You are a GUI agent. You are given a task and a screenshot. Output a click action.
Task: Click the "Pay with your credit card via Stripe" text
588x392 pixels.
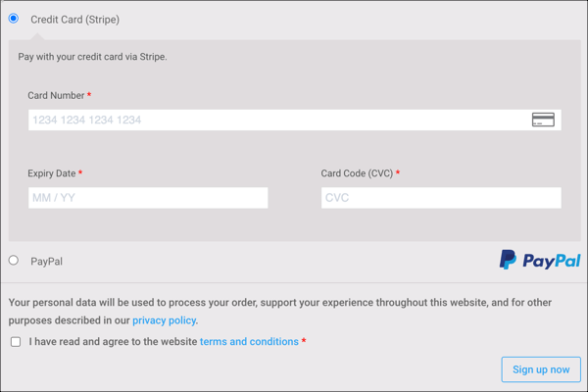click(x=92, y=57)
